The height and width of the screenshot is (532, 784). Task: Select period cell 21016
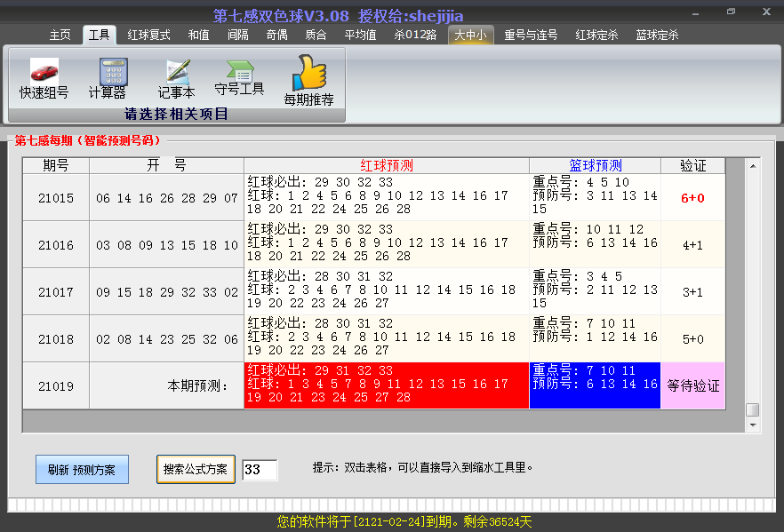(x=56, y=245)
